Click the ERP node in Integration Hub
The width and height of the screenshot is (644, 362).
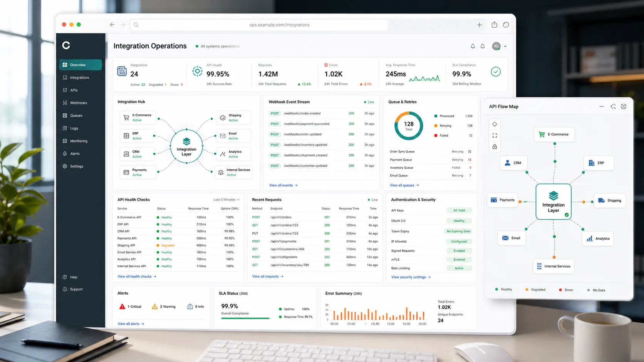point(137,136)
